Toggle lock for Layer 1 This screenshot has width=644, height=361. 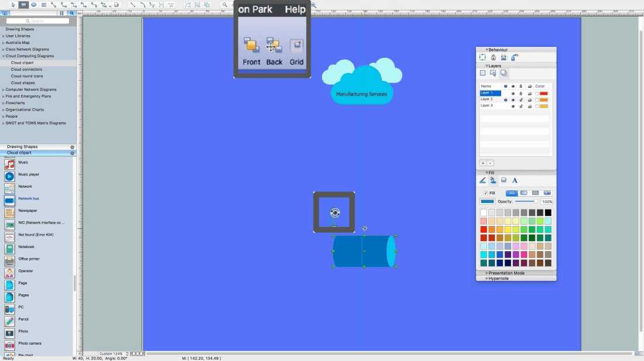pos(521,94)
